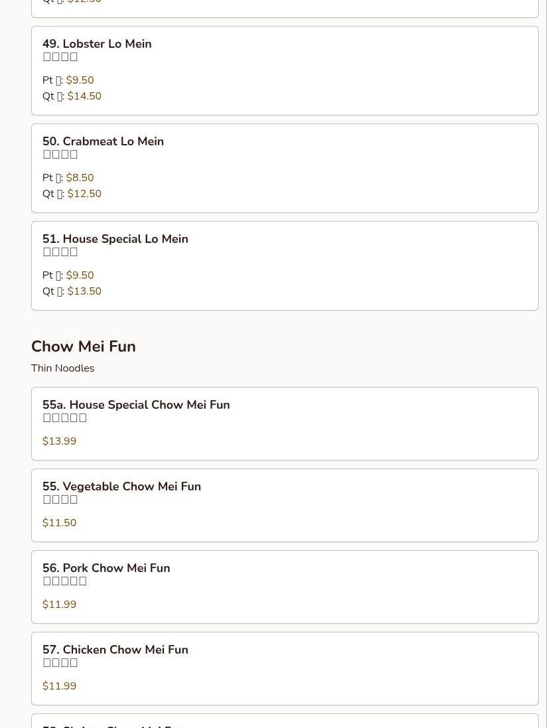
Task: Select the Lobster Lo Mein pint price $9.50
Action: tap(80, 80)
